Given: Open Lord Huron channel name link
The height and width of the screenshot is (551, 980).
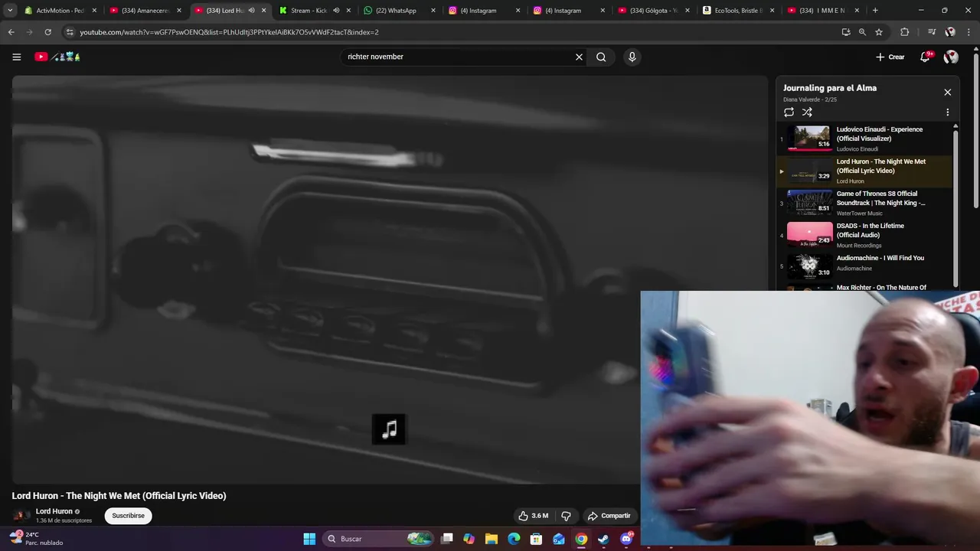Looking at the screenshot, I should pos(54,511).
